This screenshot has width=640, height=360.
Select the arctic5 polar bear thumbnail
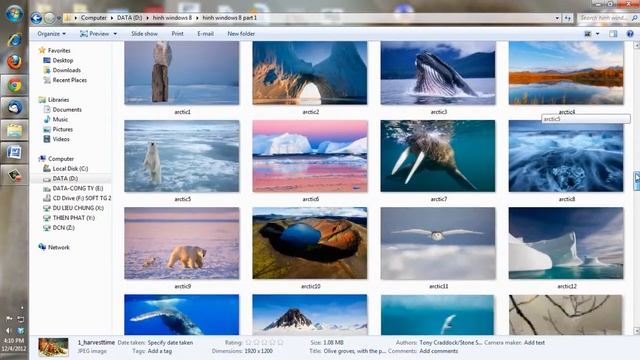(x=182, y=156)
